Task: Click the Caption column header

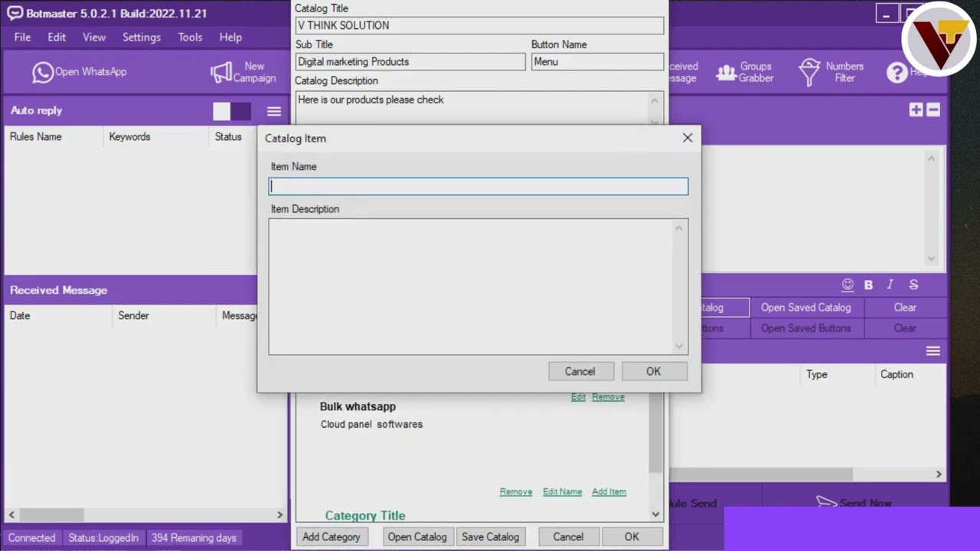Action: [x=897, y=374]
